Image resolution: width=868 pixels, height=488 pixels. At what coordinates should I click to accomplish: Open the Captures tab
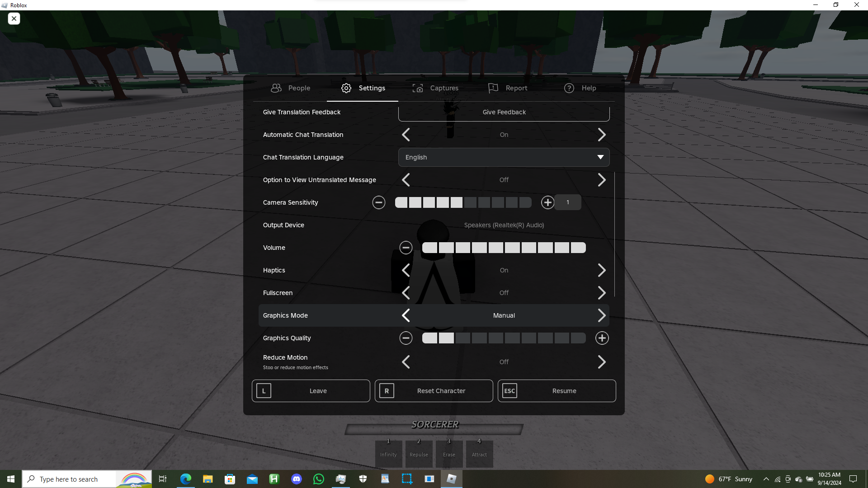pos(435,88)
